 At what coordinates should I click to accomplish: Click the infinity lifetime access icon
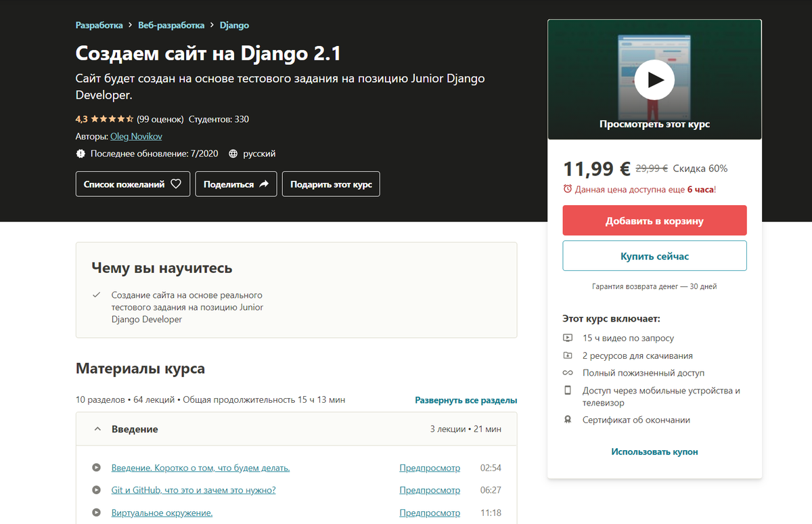(x=568, y=373)
